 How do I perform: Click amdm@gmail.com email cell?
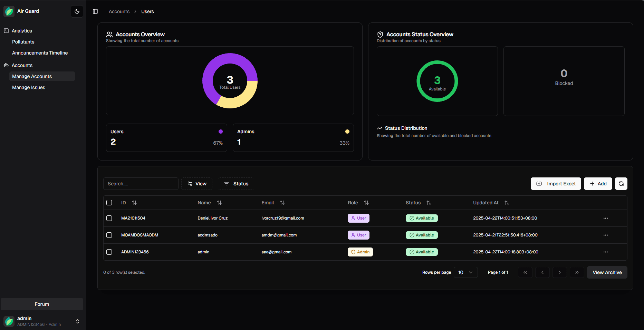(279, 235)
